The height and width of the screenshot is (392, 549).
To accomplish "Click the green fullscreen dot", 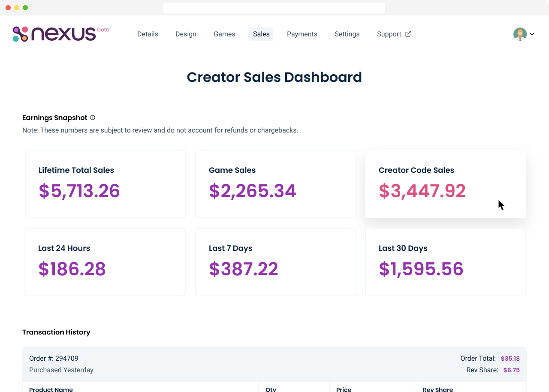I will (25, 7).
